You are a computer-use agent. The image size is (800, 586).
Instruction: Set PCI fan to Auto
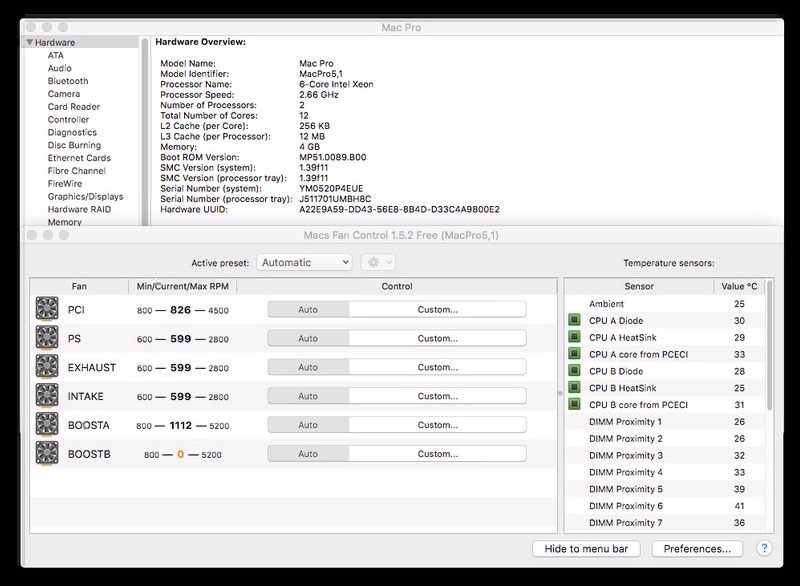(308, 310)
